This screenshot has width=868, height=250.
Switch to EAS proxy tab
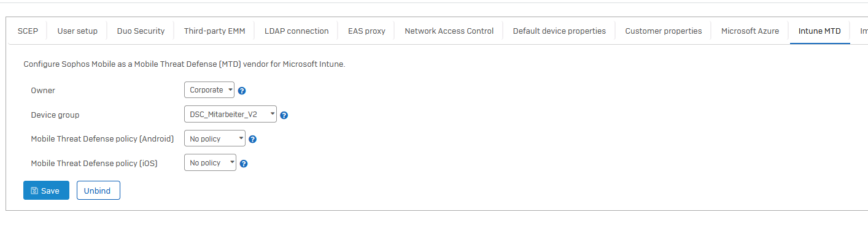point(366,31)
